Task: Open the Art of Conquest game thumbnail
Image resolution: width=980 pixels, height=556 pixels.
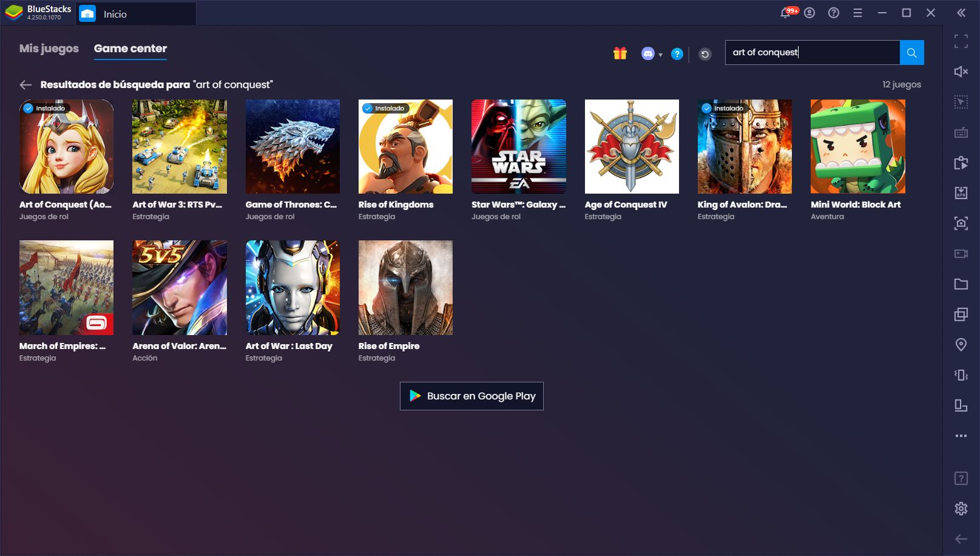Action: tap(66, 146)
